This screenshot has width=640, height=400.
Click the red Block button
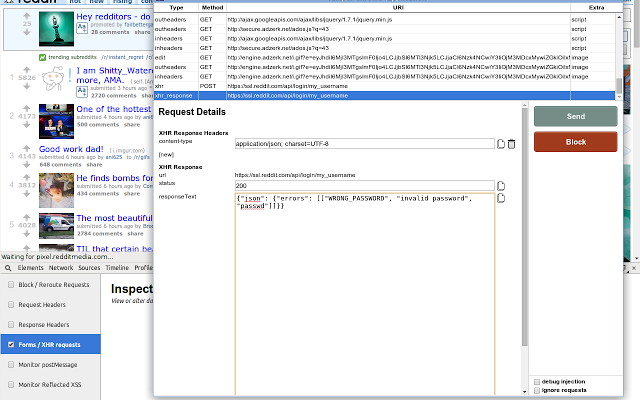tap(576, 142)
